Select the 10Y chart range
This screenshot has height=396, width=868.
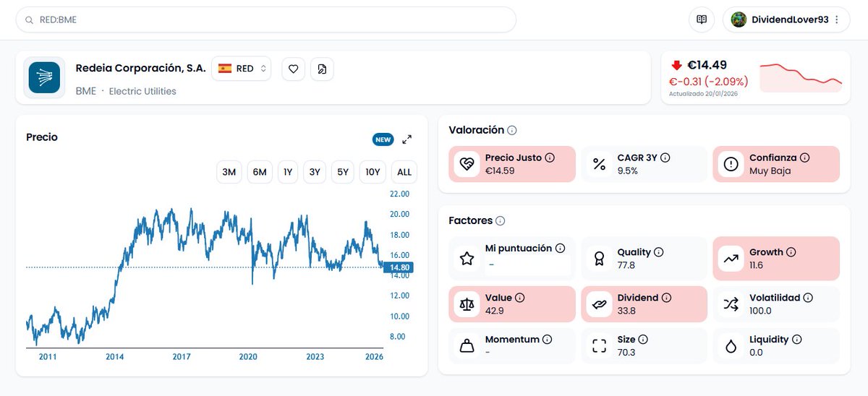click(x=373, y=172)
